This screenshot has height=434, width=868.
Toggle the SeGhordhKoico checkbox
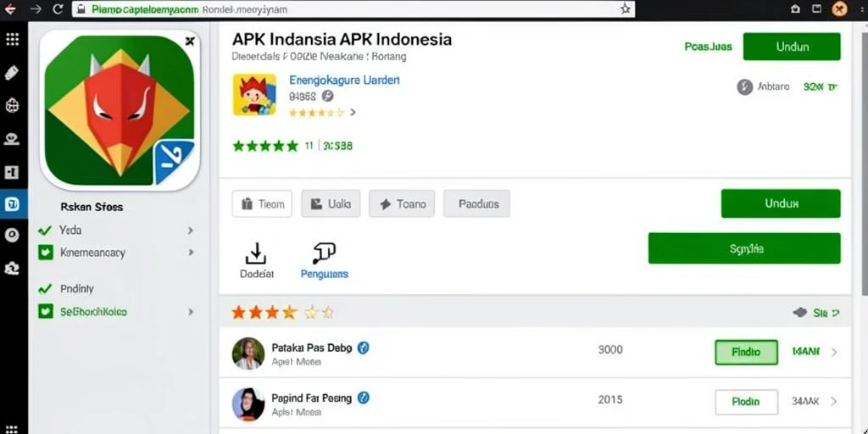click(44, 312)
